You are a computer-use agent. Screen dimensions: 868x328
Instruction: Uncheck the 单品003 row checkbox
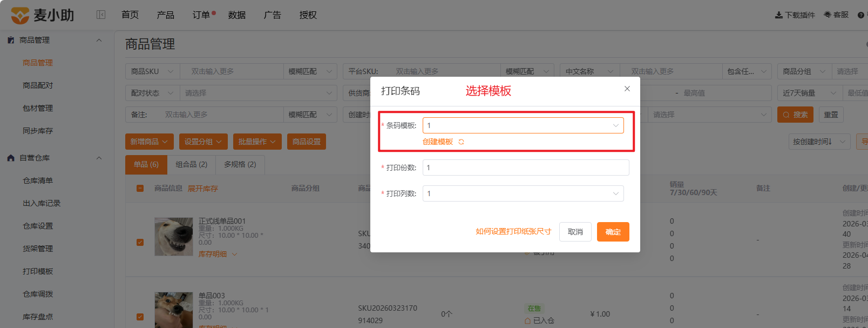click(140, 317)
